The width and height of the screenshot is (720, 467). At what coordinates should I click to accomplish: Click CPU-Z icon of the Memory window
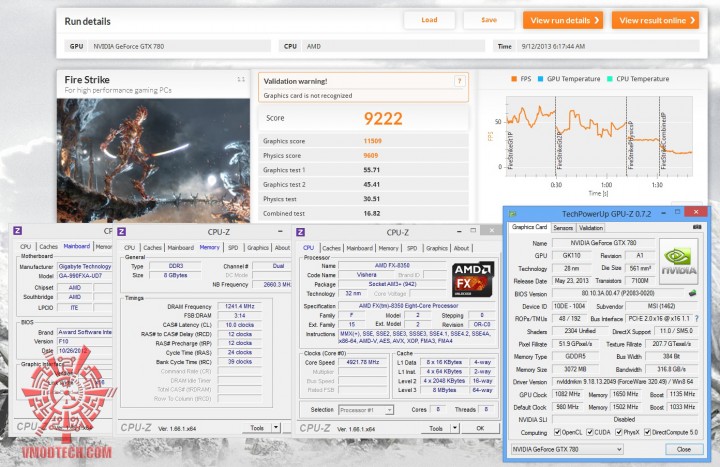click(122, 232)
